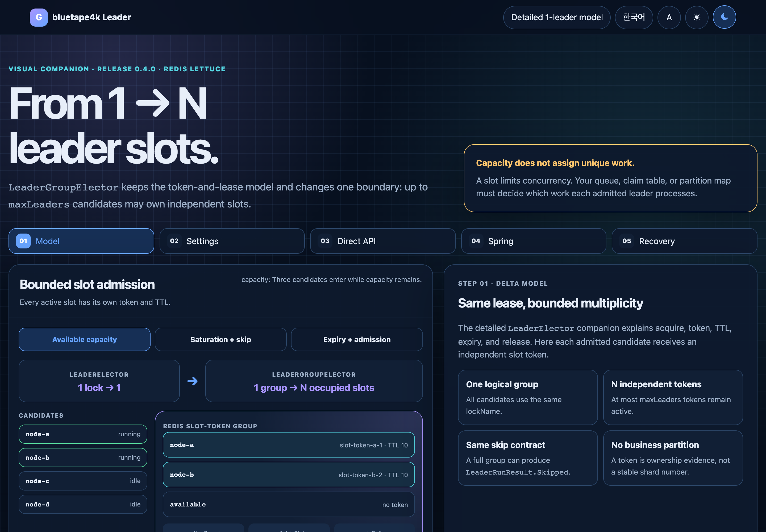
Task: Click the CANDIDATES section label
Action: coord(41,415)
